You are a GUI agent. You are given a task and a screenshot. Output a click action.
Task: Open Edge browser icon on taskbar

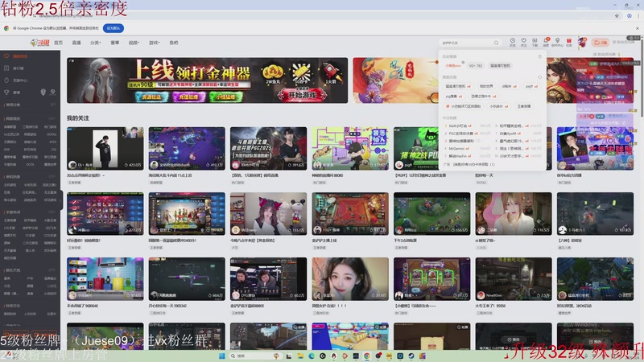[x=312, y=356]
